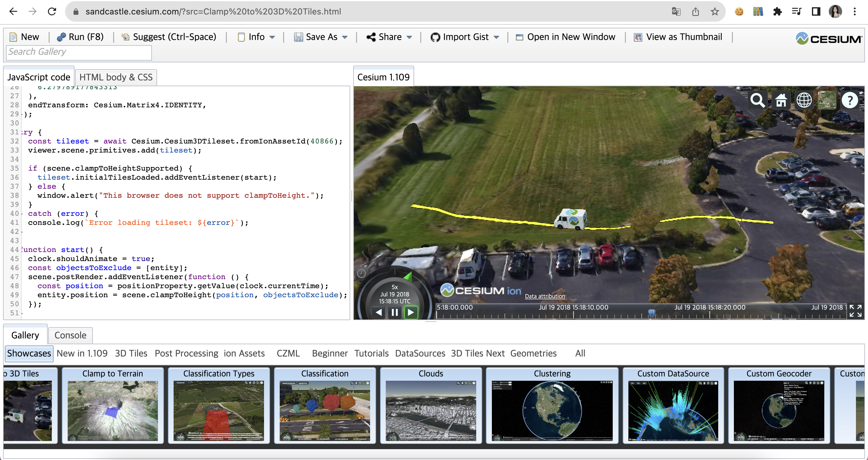Open the Share dropdown arrow
Image resolution: width=868 pixels, height=460 pixels.
[409, 37]
